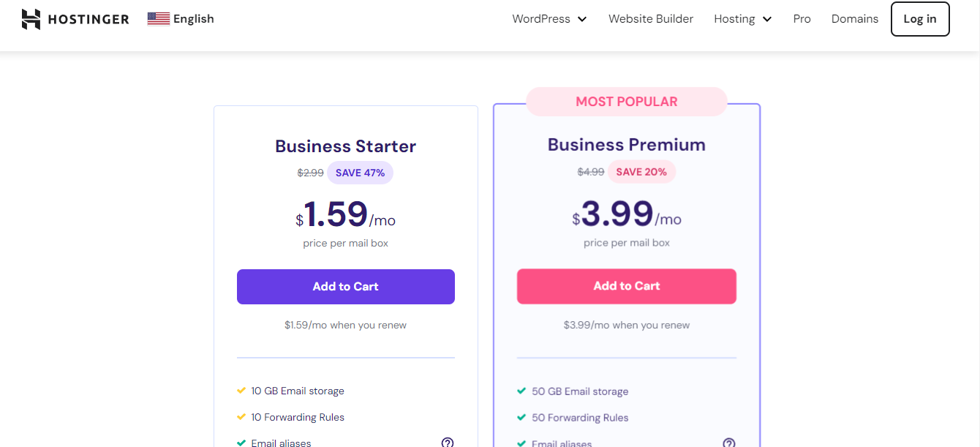This screenshot has height=447, width=980.
Task: Select Domains in the navigation
Action: (854, 19)
